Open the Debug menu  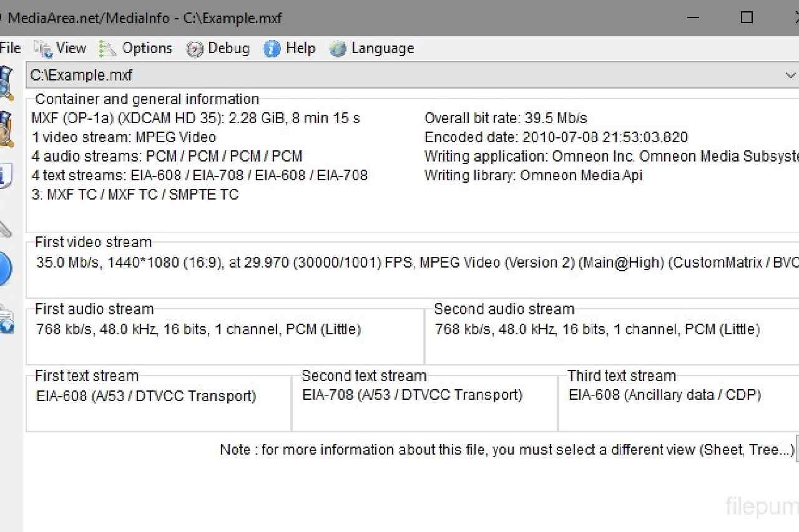(x=218, y=48)
